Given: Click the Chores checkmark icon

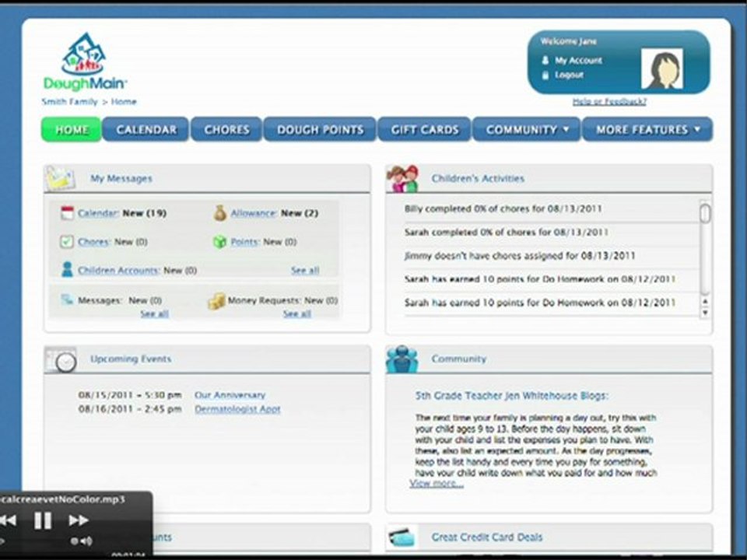Looking at the screenshot, I should [67, 242].
